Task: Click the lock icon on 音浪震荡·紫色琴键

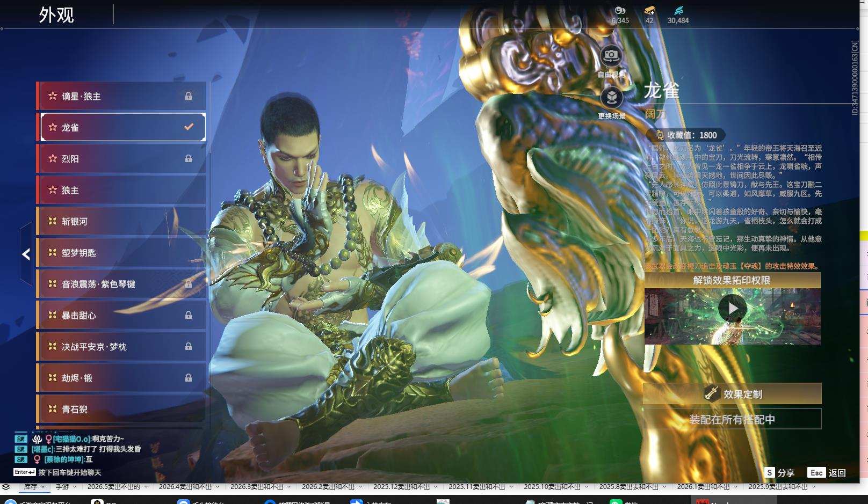Action: 189,284
